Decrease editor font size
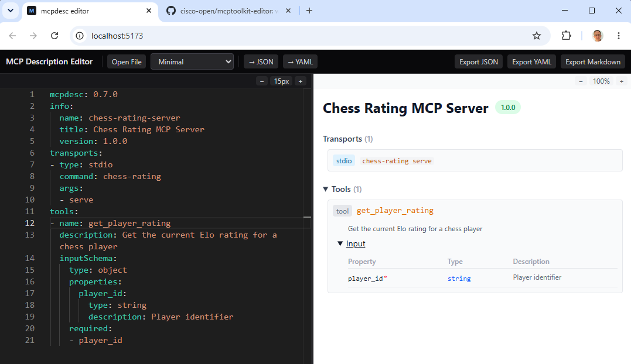Screen dimensions: 631x364 (x=262, y=81)
